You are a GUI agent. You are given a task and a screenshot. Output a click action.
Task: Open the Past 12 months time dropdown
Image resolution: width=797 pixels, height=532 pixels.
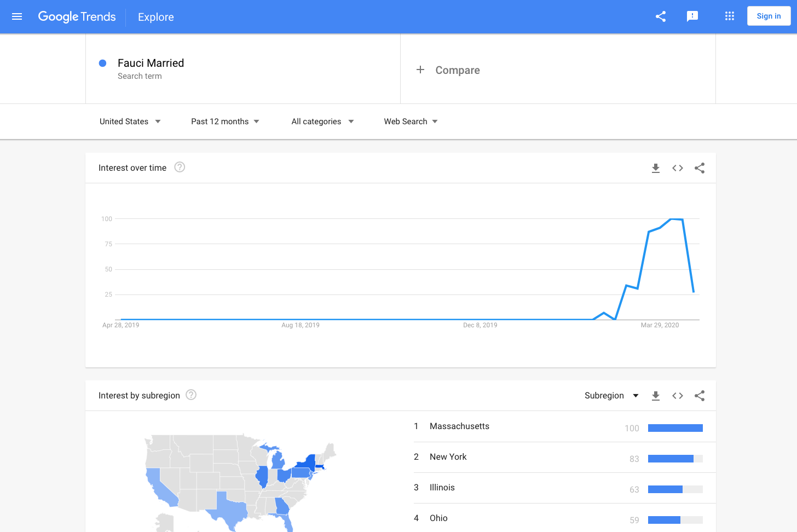[x=225, y=122]
